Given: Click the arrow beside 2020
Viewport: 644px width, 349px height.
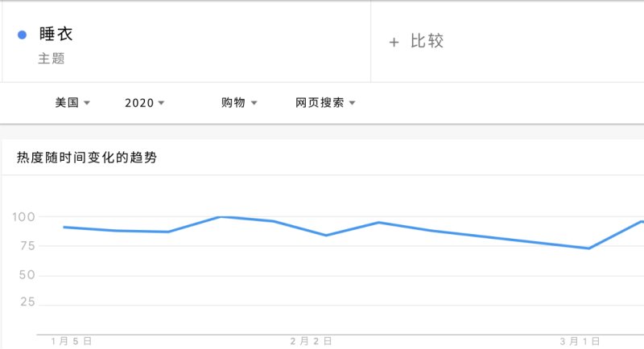Looking at the screenshot, I should (161, 104).
